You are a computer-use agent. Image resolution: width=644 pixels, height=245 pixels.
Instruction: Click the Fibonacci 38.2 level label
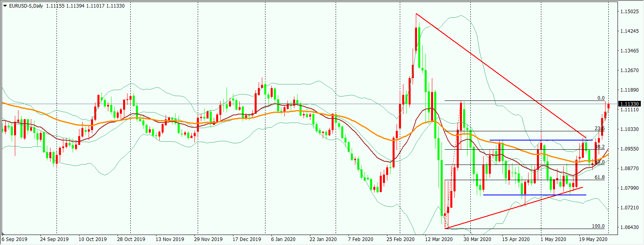pos(599,147)
